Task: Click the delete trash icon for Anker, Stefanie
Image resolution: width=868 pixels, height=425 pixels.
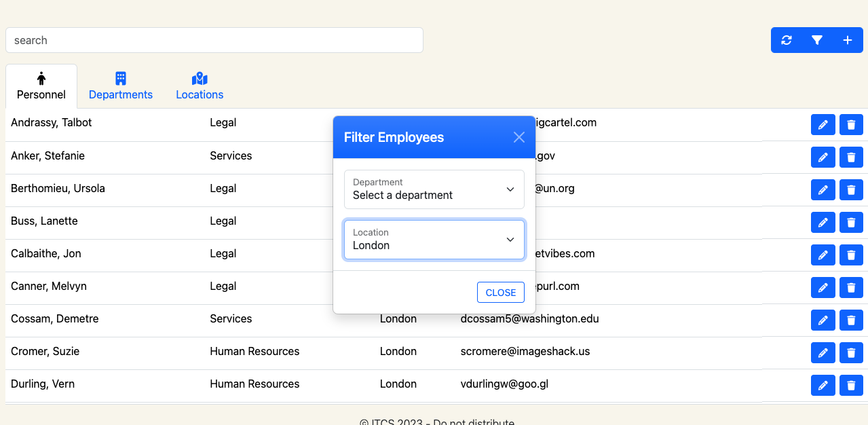Action: [851, 157]
